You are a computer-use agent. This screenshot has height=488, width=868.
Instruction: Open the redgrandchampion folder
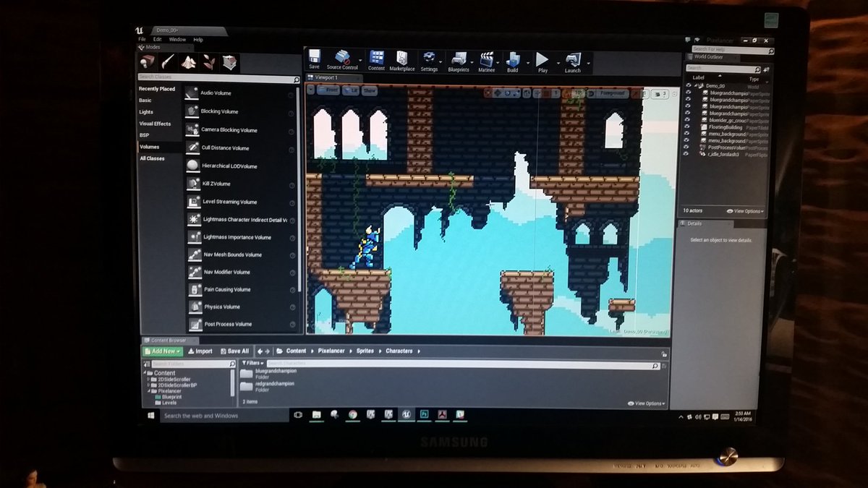click(268, 386)
